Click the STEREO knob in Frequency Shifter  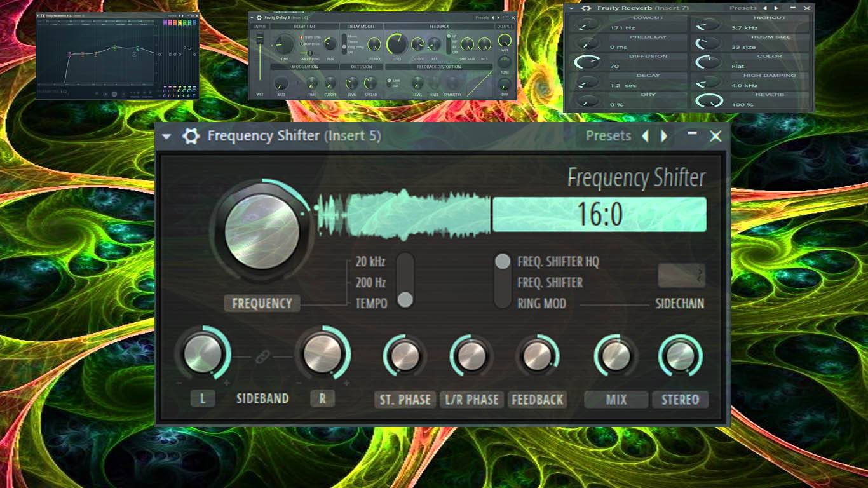point(681,356)
